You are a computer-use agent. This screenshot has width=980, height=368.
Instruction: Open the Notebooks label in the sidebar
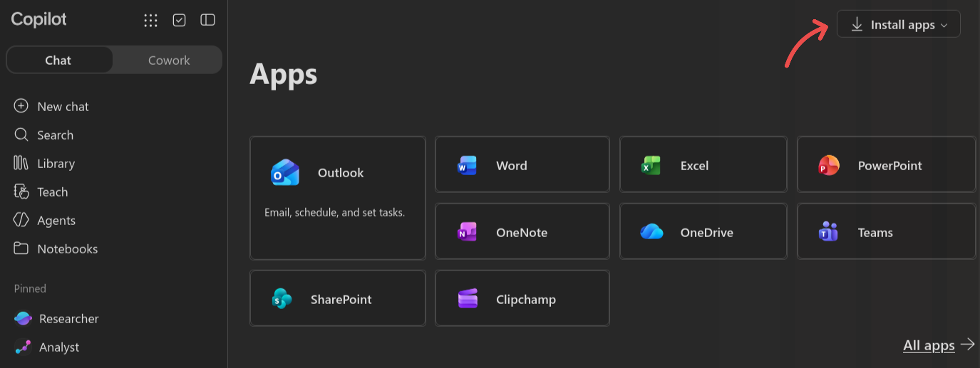coord(67,248)
